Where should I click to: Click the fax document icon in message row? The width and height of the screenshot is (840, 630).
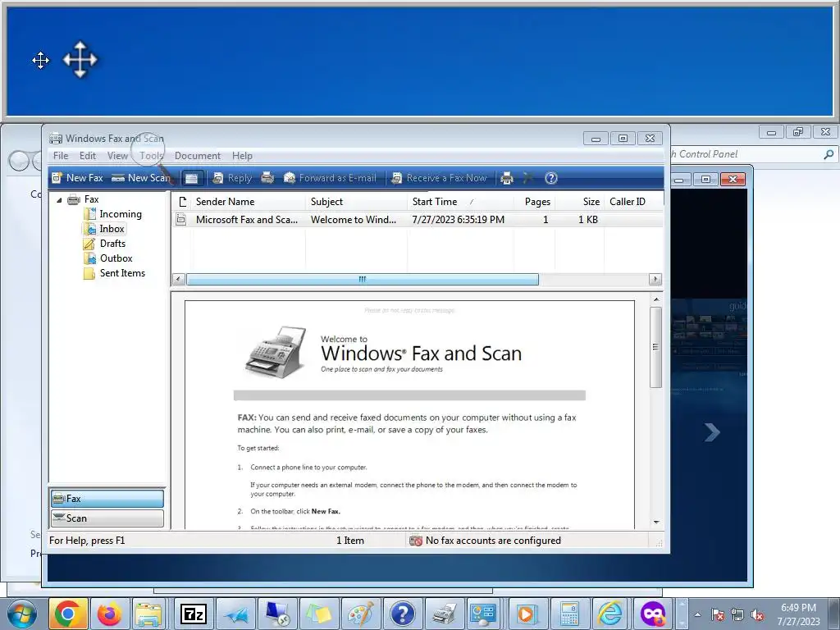coord(181,219)
